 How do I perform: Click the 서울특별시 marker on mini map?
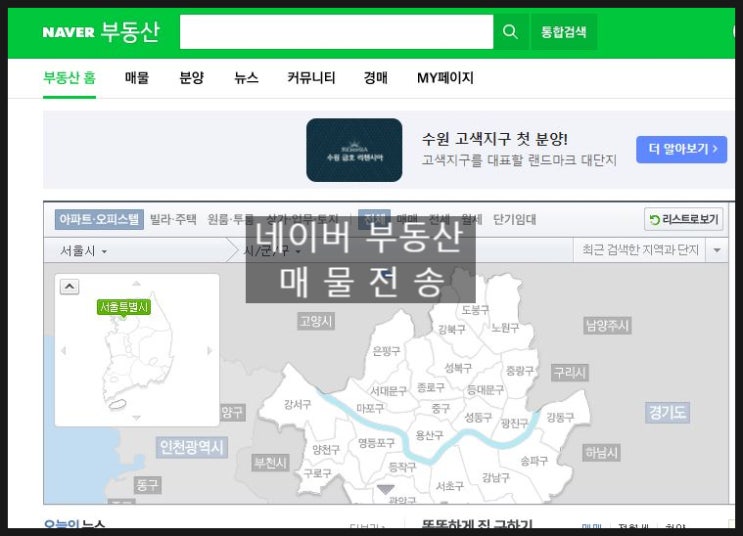click(124, 307)
